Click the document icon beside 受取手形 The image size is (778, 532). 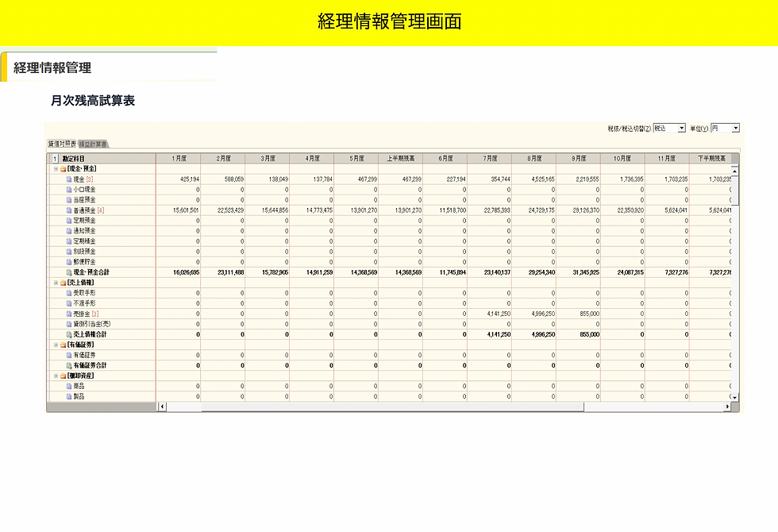click(x=69, y=293)
